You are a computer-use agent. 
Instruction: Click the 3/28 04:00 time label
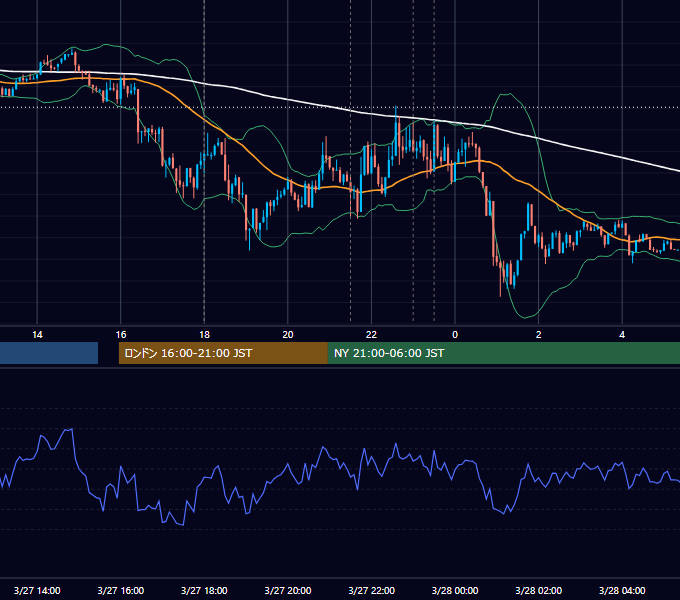pos(622,590)
